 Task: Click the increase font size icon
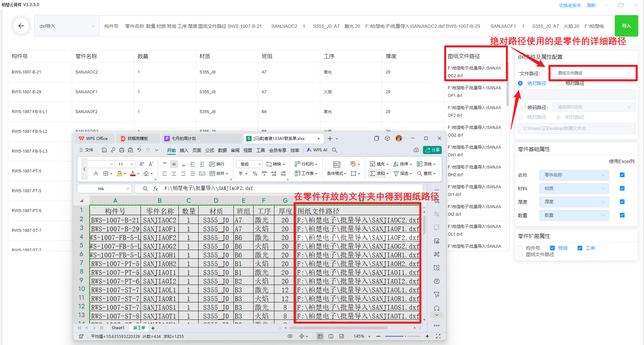click(x=142, y=164)
